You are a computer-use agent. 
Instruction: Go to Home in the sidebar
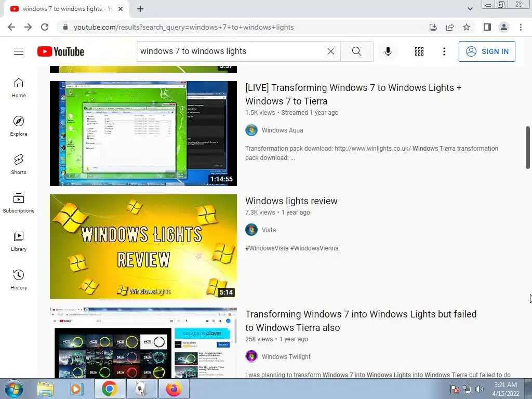(x=19, y=88)
